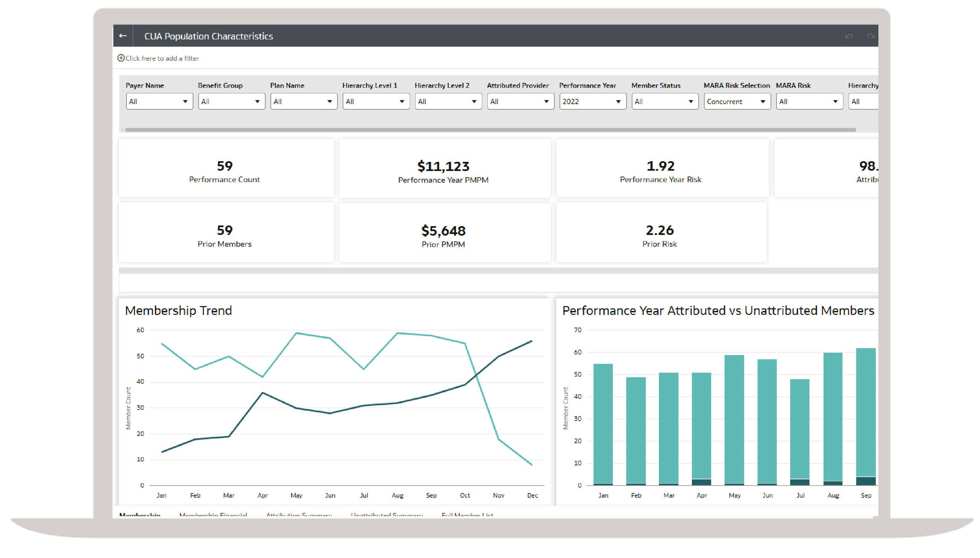Image resolution: width=980 pixels, height=558 pixels.
Task: Click the 'Click here to add a filter' link
Action: 162,58
